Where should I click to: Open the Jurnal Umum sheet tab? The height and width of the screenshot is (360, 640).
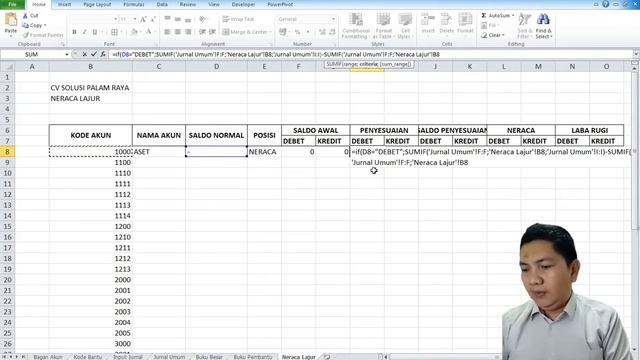(x=169, y=357)
